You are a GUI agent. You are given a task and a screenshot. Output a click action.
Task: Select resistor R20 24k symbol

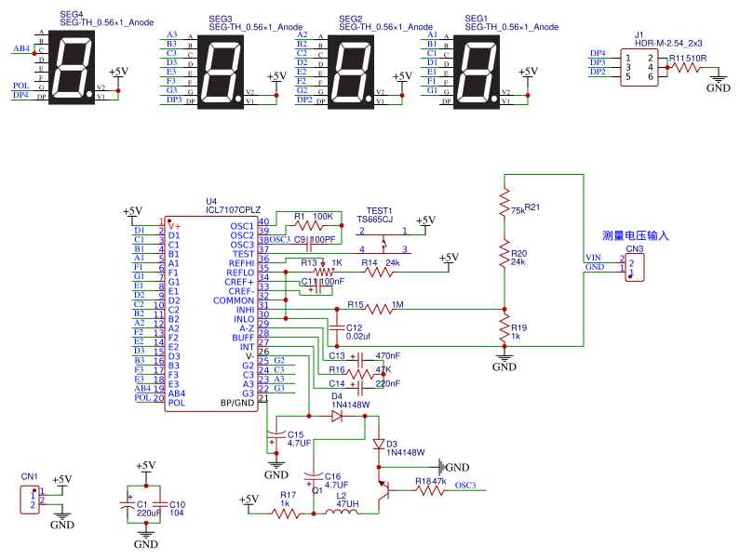click(x=505, y=253)
